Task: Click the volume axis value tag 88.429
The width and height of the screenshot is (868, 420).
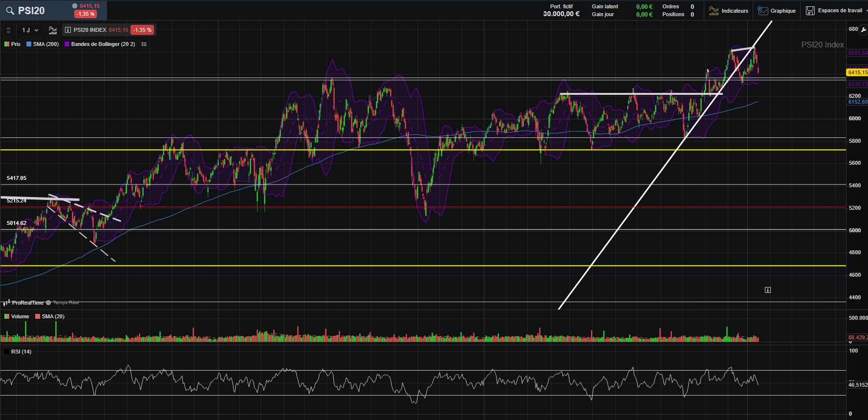Action: click(x=857, y=337)
